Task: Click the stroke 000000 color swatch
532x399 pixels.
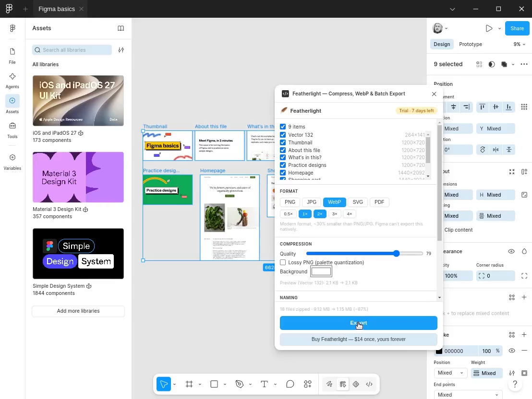Action: click(439, 351)
